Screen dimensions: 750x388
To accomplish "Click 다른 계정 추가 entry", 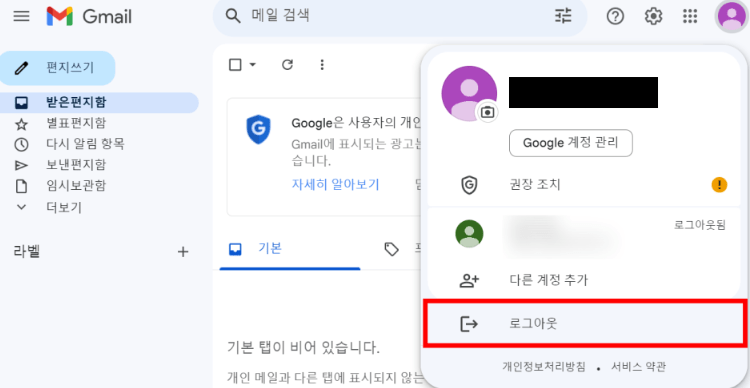I will coord(584,280).
